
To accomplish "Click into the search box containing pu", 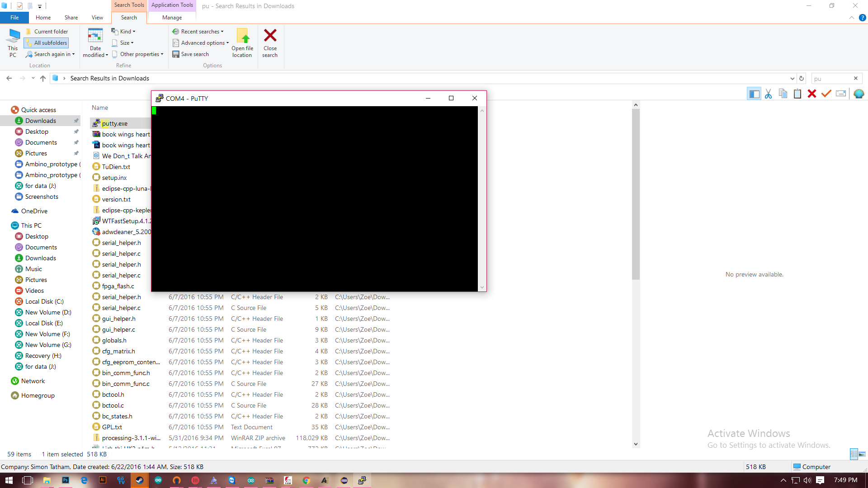I will coord(832,78).
